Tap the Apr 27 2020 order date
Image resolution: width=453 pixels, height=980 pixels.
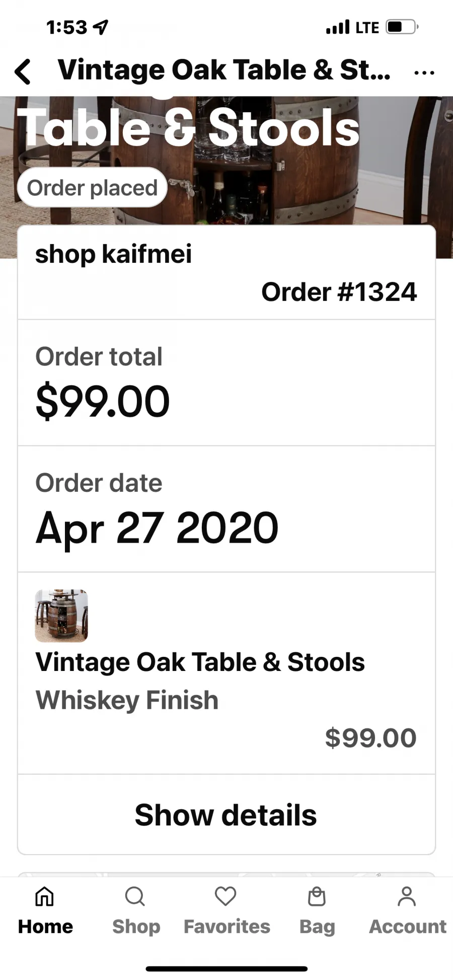(157, 528)
